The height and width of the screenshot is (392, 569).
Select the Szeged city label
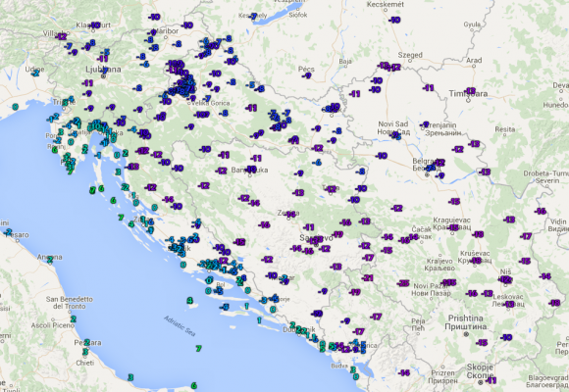[410, 55]
